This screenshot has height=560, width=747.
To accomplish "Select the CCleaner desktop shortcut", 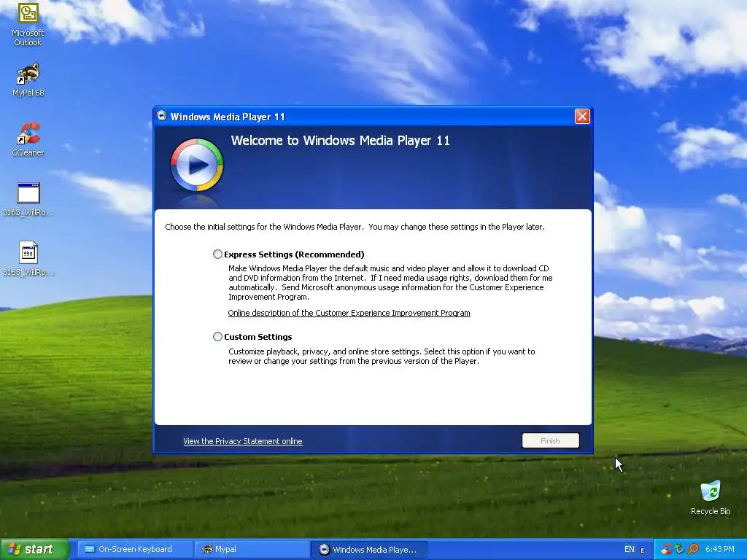I will (28, 139).
